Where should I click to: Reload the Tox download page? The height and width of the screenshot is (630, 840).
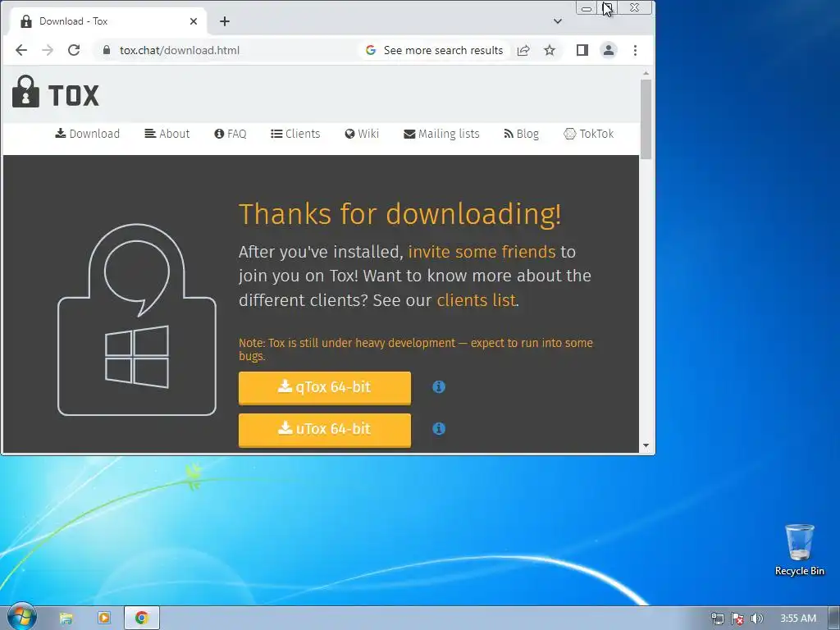[74, 50]
